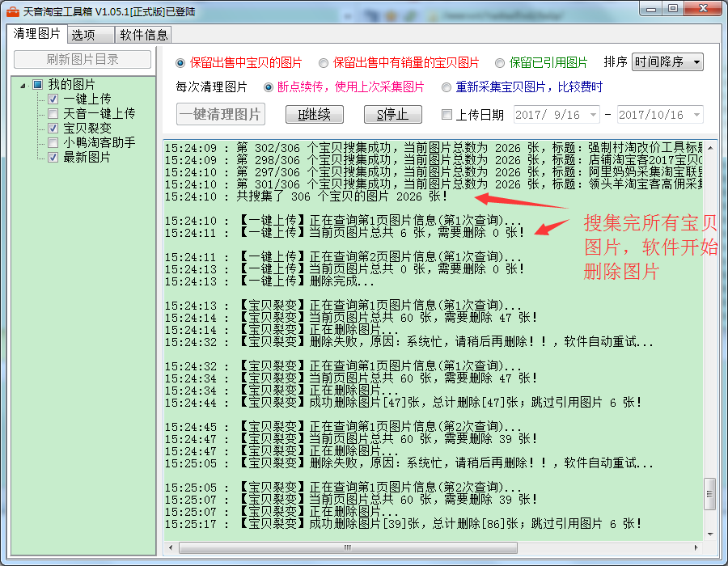Switch to the 软件信息 tab
728x566 pixels.
pyautogui.click(x=144, y=35)
